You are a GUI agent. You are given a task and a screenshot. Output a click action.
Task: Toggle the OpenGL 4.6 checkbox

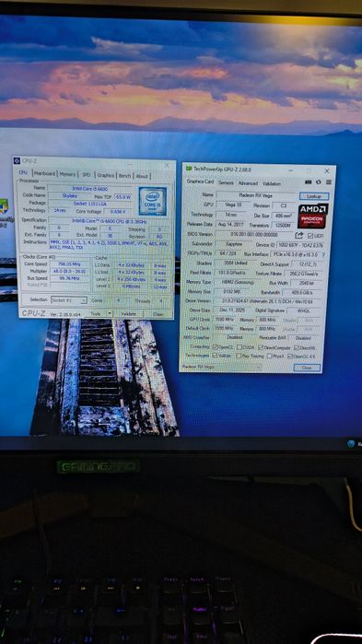coord(290,356)
